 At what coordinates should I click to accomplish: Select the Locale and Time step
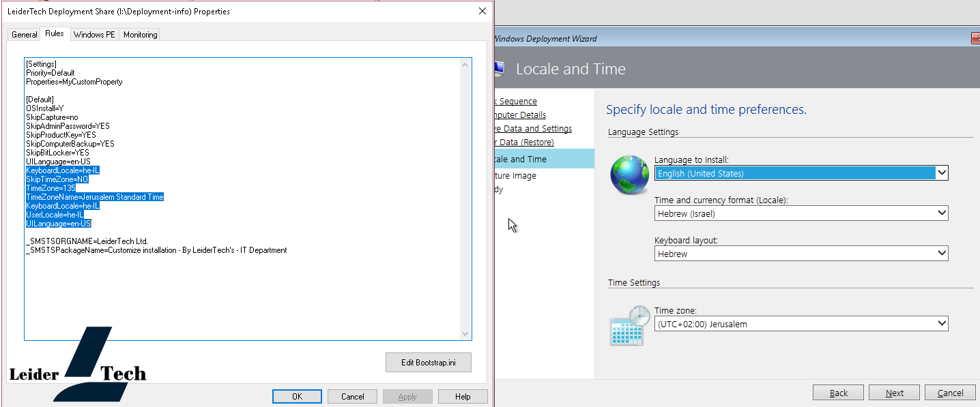point(545,159)
